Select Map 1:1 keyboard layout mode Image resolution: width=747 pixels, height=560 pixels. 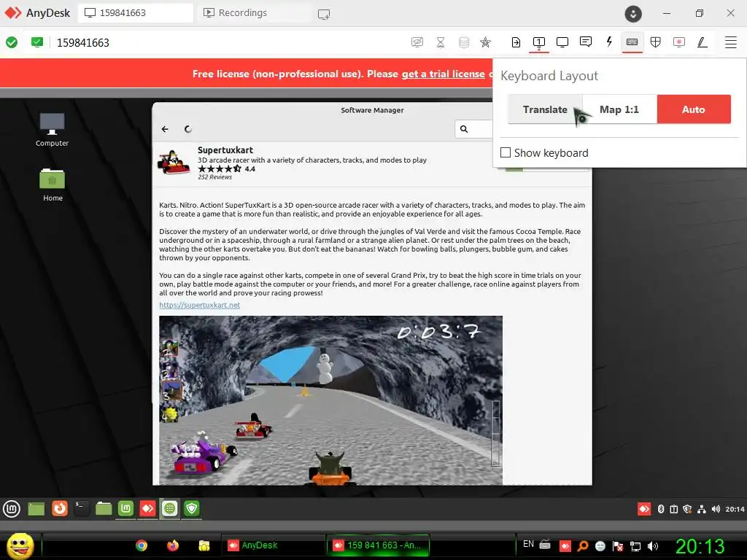click(x=619, y=109)
